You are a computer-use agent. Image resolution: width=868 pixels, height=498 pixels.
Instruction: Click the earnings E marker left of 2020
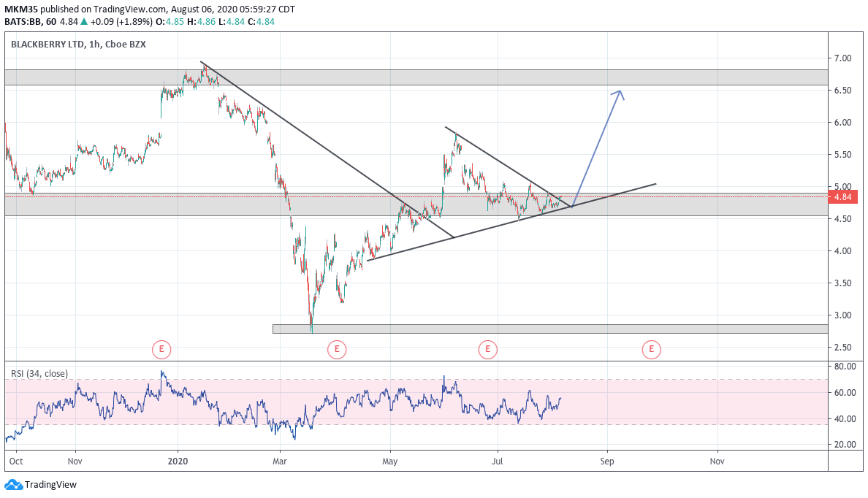[x=161, y=349]
